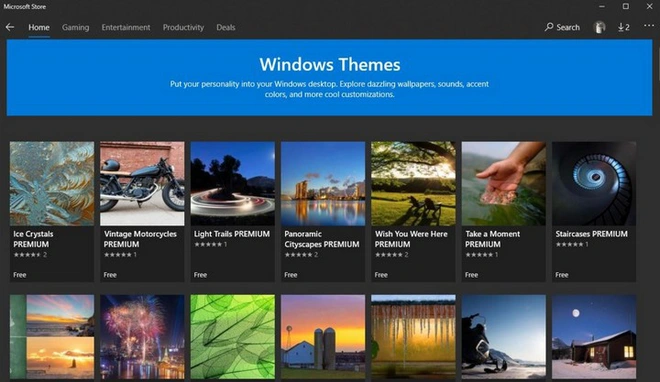Go back using the back arrow
660x382 pixels.
click(10, 27)
